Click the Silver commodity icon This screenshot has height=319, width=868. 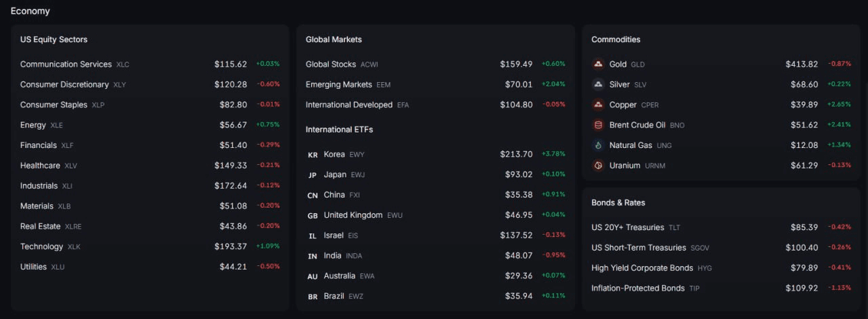click(x=598, y=85)
